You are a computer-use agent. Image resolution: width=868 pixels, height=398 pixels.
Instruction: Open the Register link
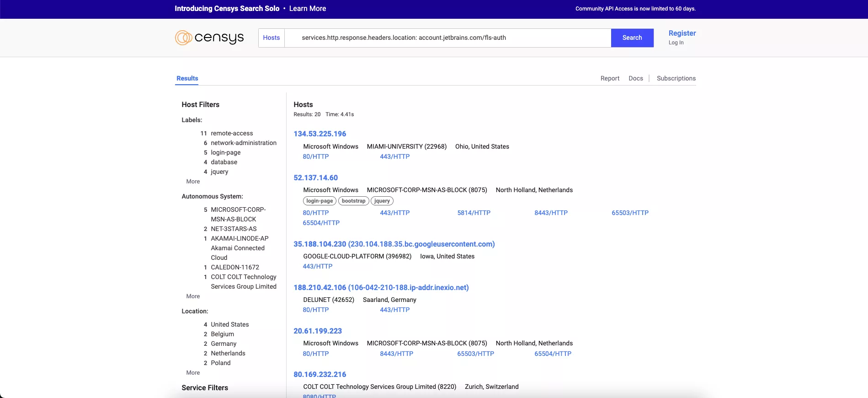[x=682, y=33]
